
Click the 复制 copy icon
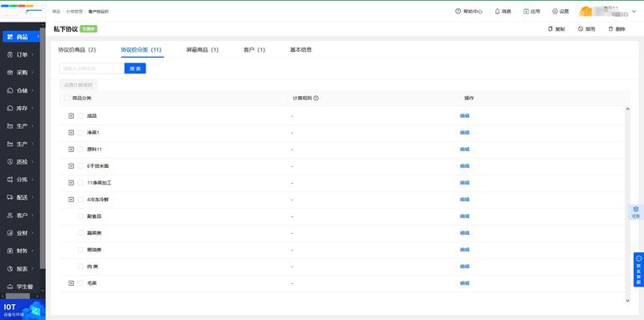click(x=550, y=29)
